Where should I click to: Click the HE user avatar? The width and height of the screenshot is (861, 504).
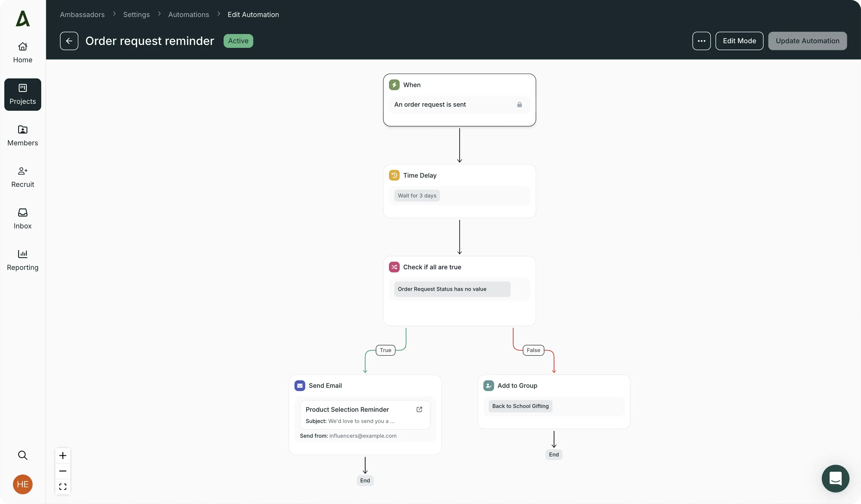[23, 484]
